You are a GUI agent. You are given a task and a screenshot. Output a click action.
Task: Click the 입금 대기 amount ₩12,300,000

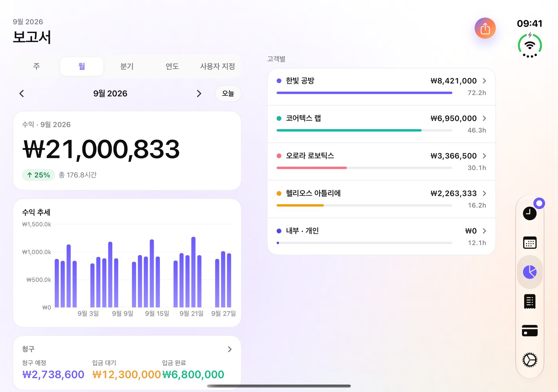(x=127, y=375)
